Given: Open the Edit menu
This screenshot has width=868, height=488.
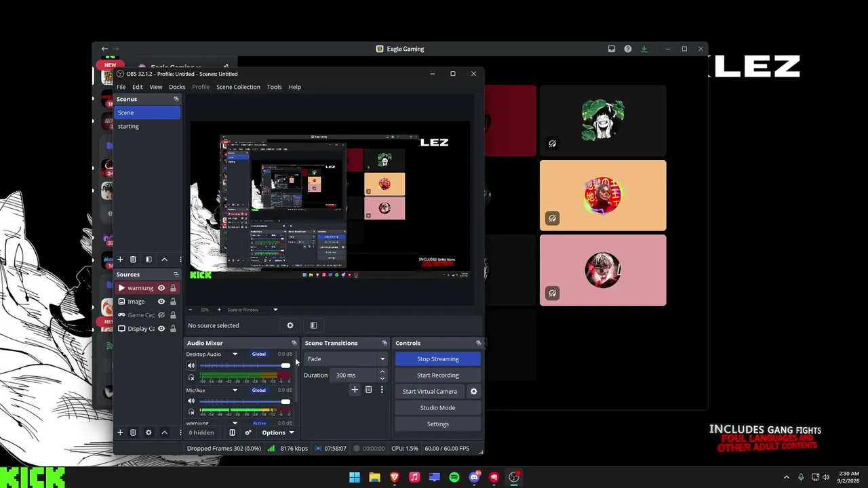Looking at the screenshot, I should click(x=138, y=87).
